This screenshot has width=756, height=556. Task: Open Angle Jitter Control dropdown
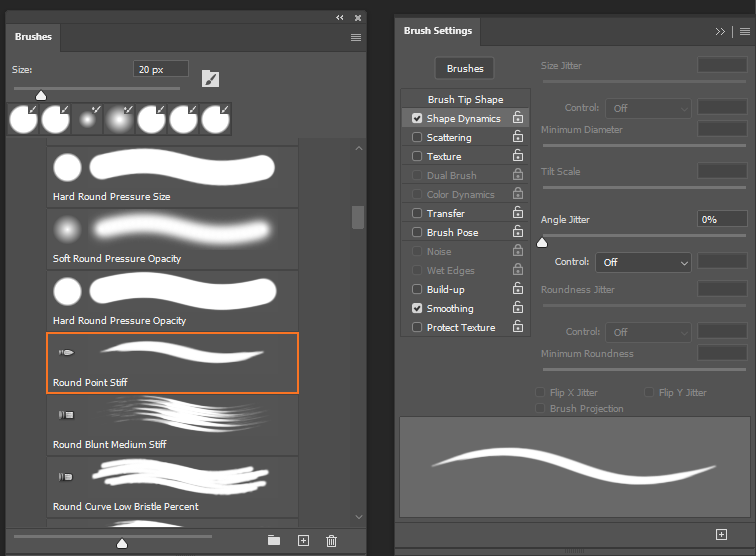tap(644, 262)
